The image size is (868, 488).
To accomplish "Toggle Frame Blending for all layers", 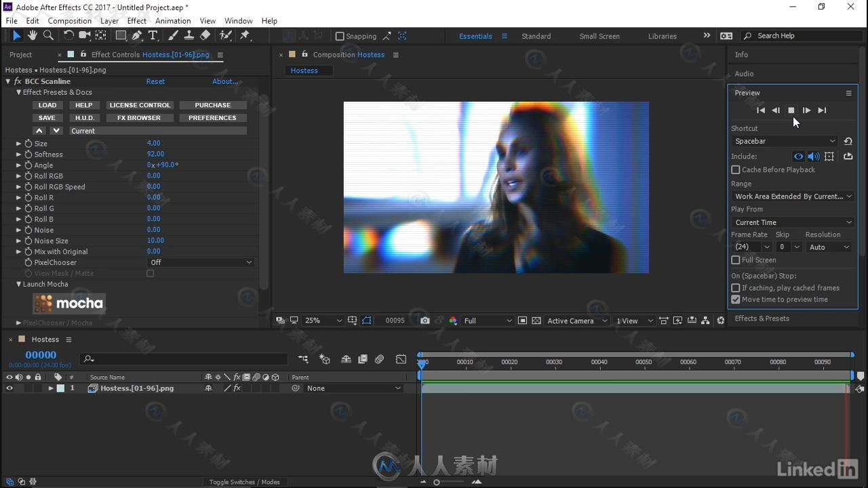I will pyautogui.click(x=363, y=359).
